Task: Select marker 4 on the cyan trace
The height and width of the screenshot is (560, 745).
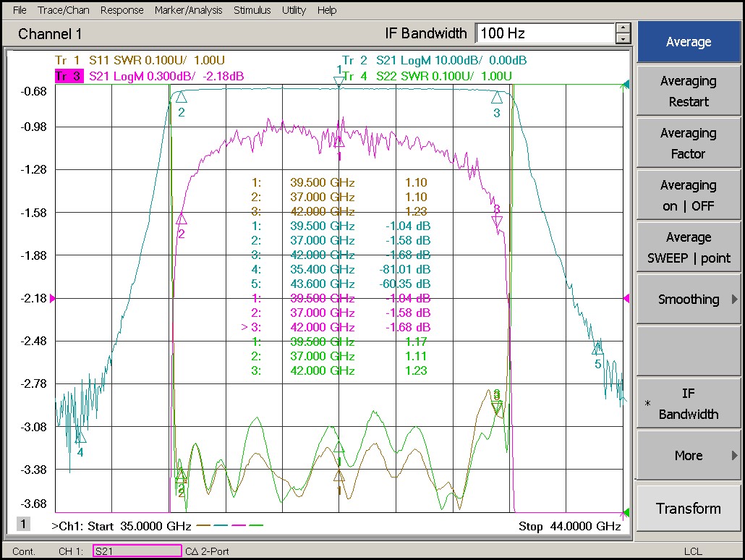Action: (x=80, y=438)
